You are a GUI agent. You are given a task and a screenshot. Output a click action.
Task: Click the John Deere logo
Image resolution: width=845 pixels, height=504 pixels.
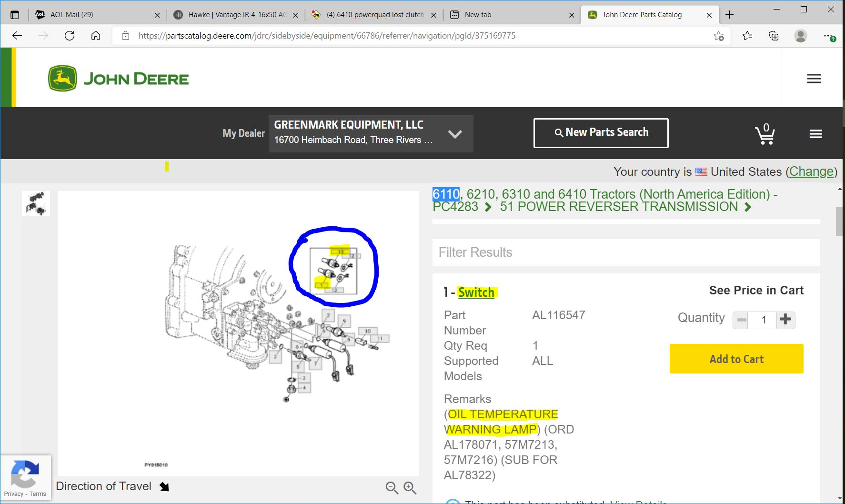coord(118,79)
